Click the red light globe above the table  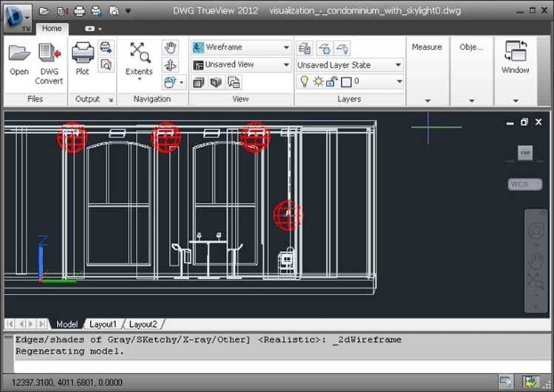point(287,216)
